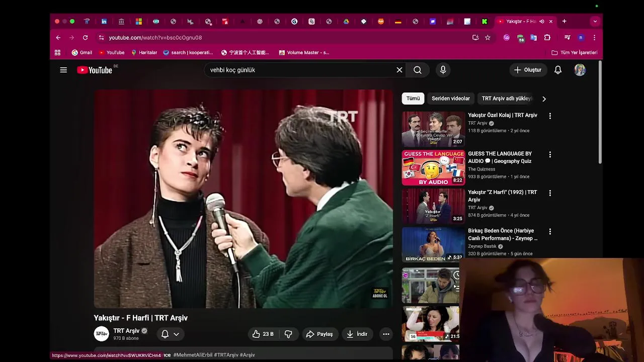Screen dimensions: 644x362
Task: Switch to the Google Drive browser tab
Action: point(346,21)
